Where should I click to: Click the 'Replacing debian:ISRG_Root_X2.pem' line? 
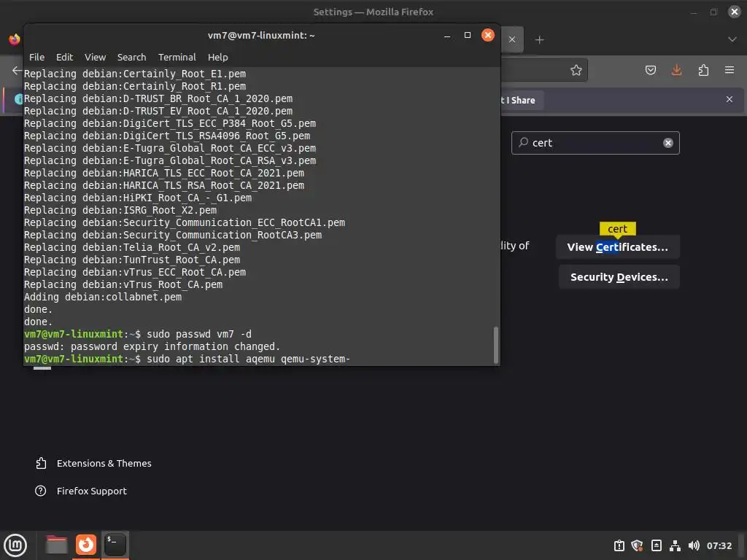click(120, 211)
